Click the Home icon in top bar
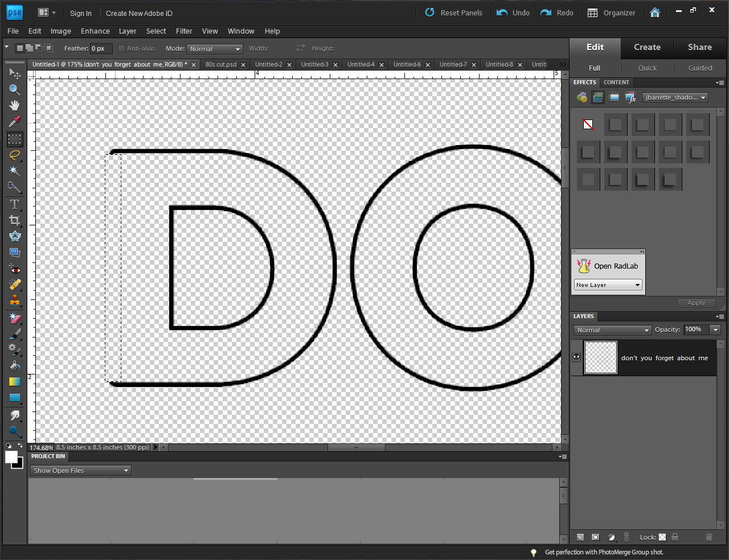The image size is (729, 560). tap(655, 13)
